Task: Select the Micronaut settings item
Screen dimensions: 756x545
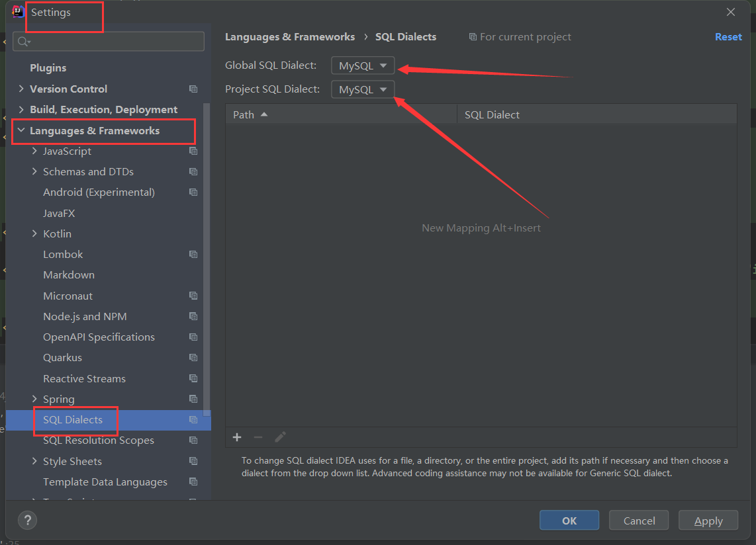Action: pyautogui.click(x=68, y=296)
